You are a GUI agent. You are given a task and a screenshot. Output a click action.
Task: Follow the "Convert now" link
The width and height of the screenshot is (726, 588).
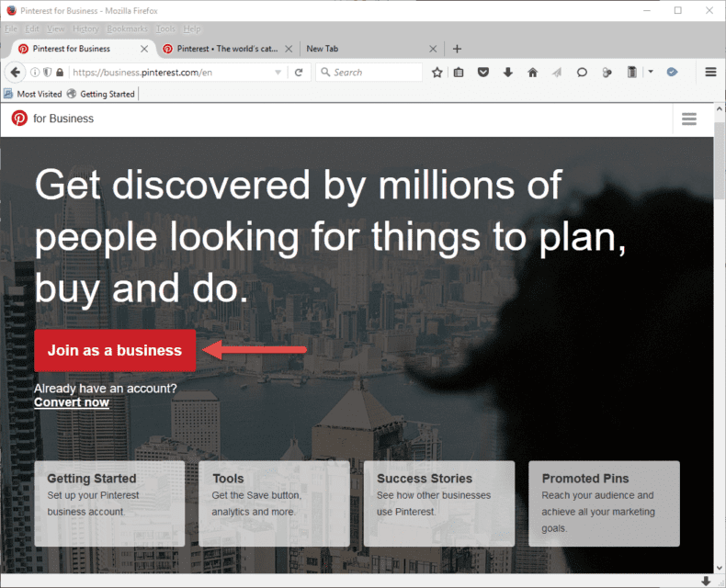coord(72,402)
